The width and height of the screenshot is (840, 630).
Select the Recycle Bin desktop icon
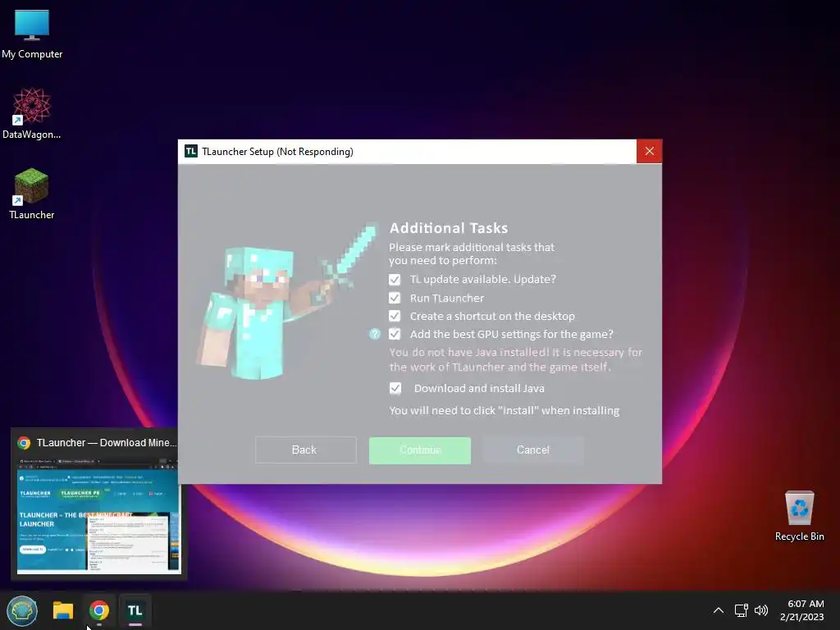[799, 516]
